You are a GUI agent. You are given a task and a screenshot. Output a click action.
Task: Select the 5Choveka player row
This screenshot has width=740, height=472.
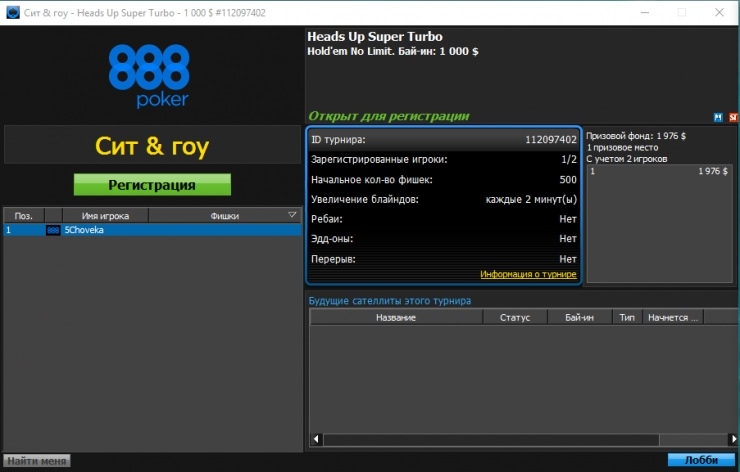click(x=152, y=230)
